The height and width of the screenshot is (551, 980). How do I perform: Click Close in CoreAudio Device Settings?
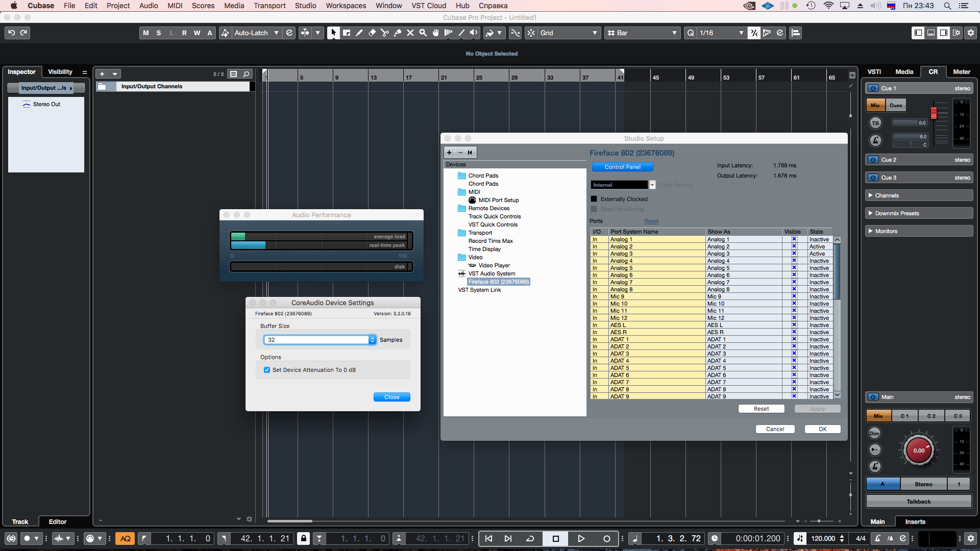tap(391, 397)
